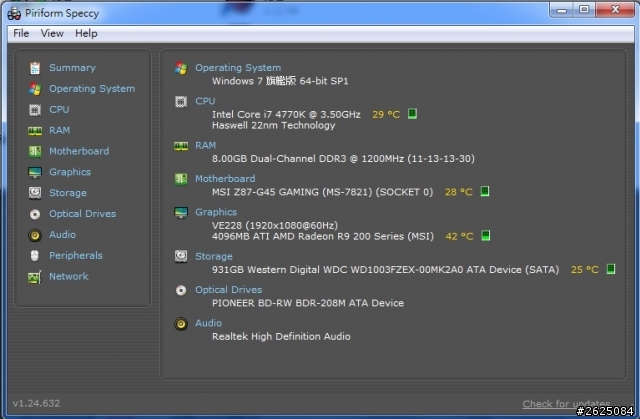Click the motherboard temperature value 28 °C

click(x=458, y=192)
